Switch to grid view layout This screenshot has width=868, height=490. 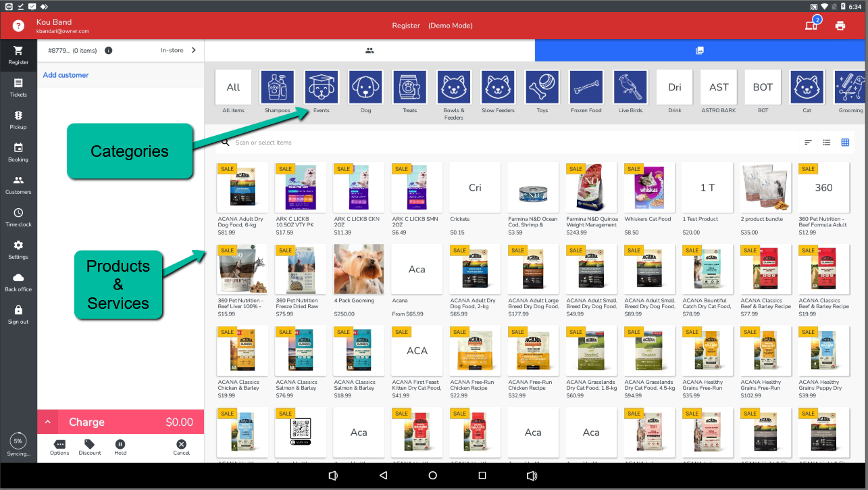[845, 143]
